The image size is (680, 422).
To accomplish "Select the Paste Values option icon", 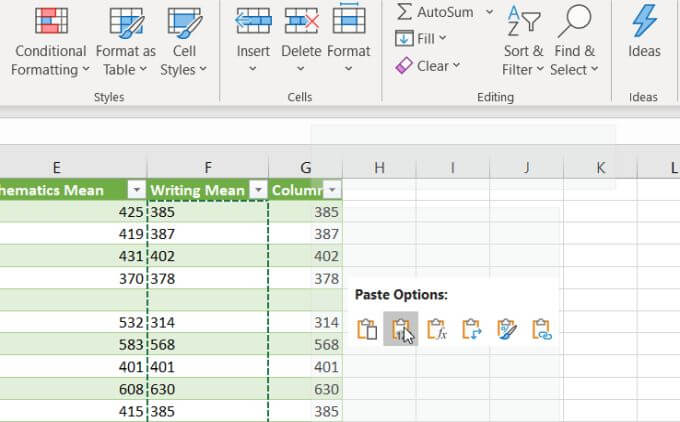I will click(x=400, y=329).
